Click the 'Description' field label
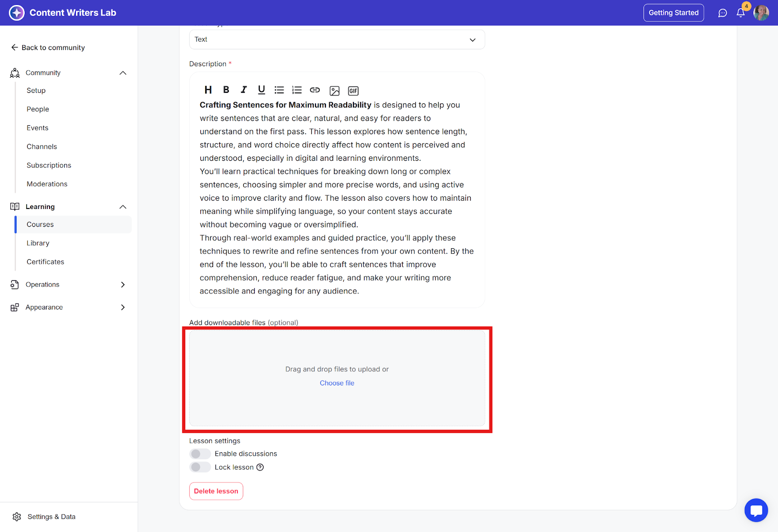The height and width of the screenshot is (532, 778). pyautogui.click(x=208, y=64)
